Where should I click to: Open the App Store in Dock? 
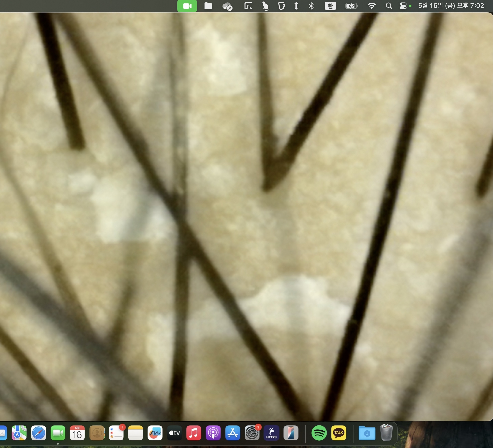click(233, 433)
